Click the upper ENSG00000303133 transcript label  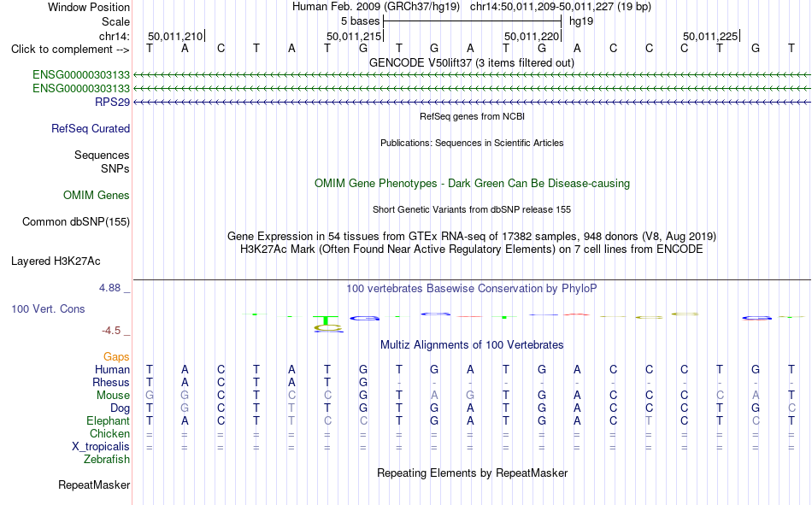coord(81,75)
